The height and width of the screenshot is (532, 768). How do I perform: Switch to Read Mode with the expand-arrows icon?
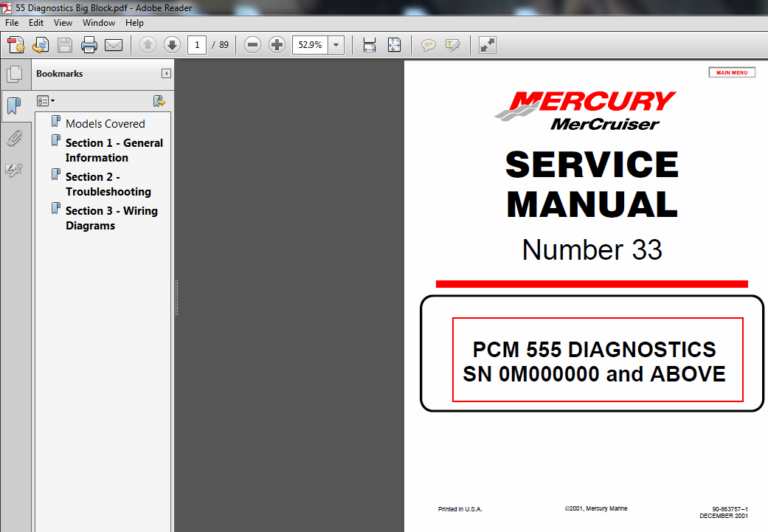click(x=488, y=45)
